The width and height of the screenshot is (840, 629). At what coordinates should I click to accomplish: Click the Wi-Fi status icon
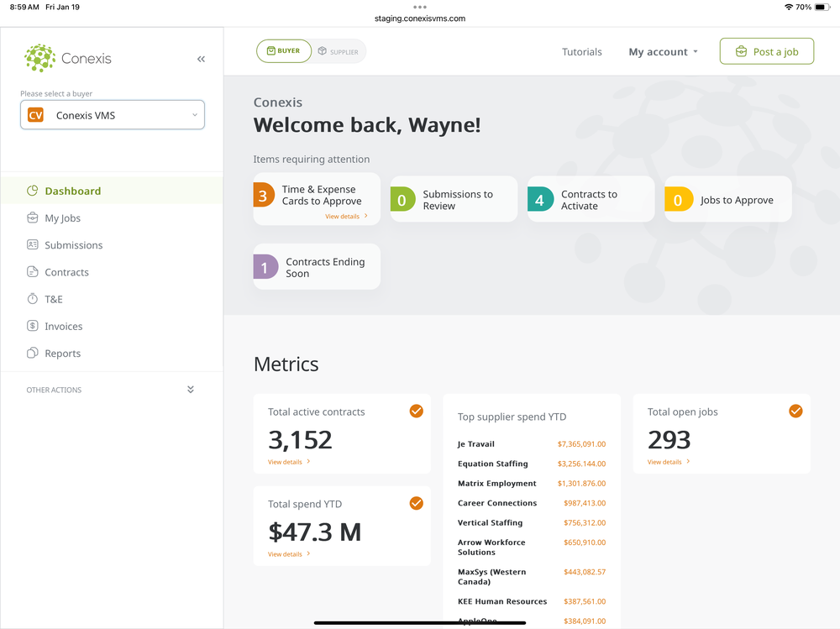(x=789, y=7)
